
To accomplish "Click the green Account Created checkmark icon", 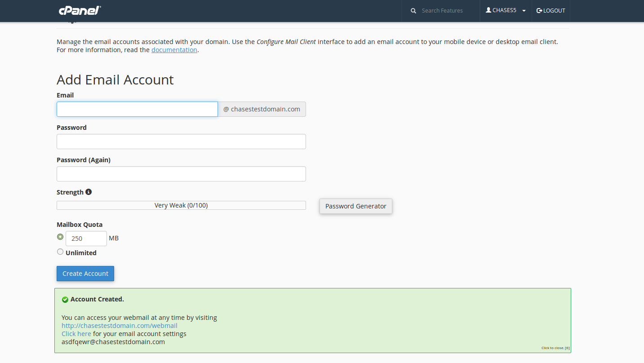I will (65, 300).
